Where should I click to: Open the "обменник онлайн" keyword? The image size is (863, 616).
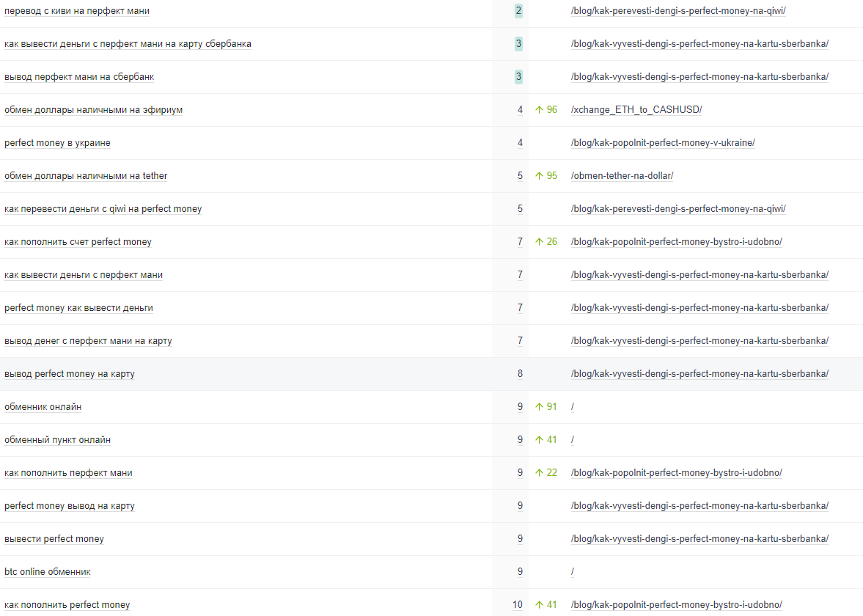43,407
